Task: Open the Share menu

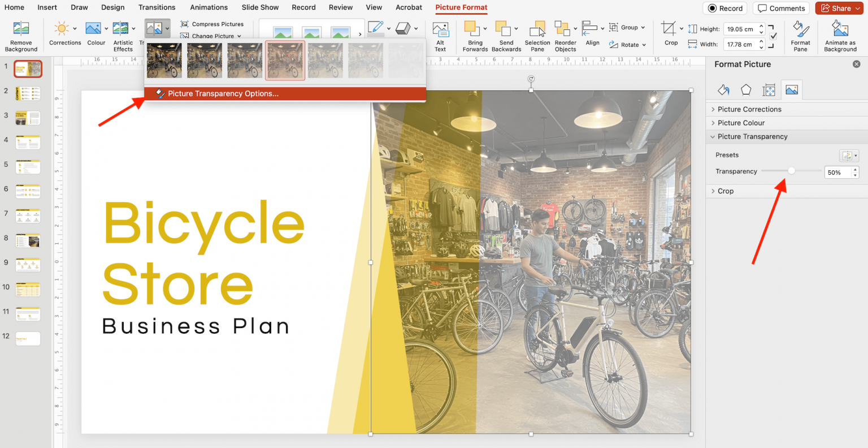Action: coord(840,8)
